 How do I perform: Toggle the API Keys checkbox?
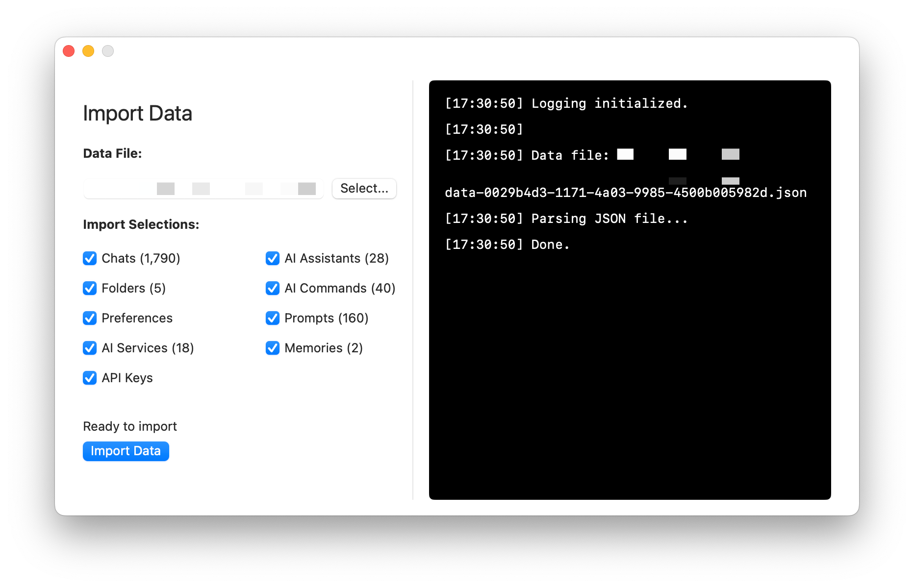tap(90, 378)
